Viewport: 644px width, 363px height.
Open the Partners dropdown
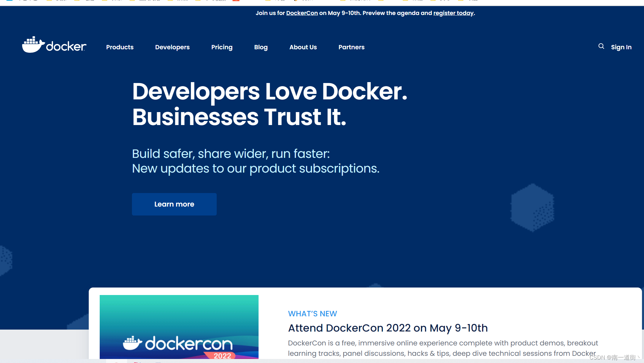coord(351,47)
